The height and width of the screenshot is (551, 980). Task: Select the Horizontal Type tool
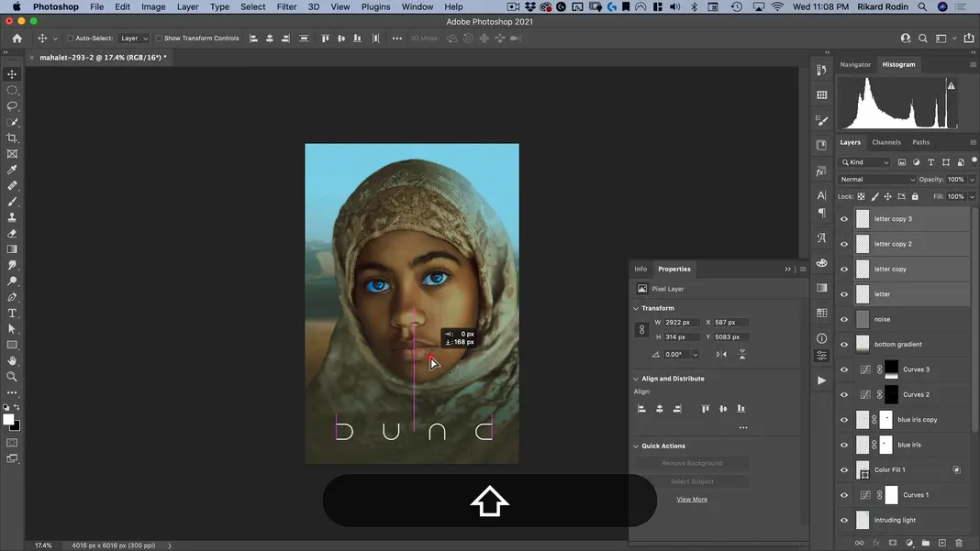[12, 313]
